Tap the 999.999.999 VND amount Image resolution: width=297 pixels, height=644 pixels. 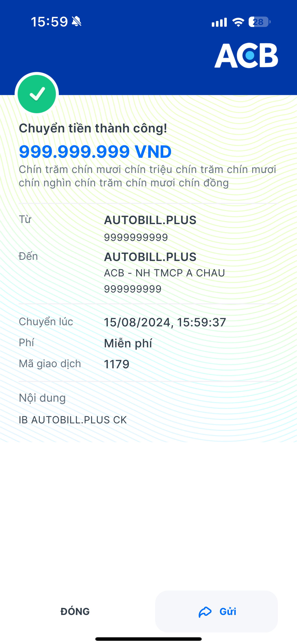[x=95, y=152]
